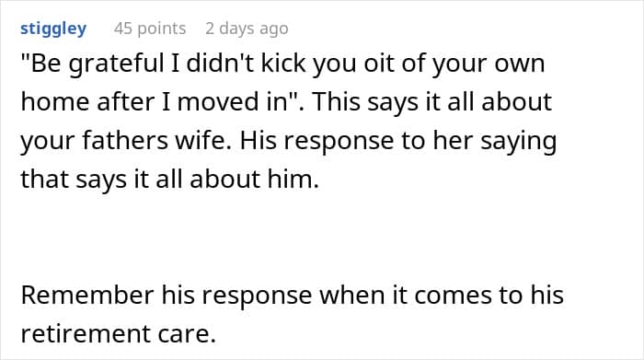644x360 pixels.
Task: Click the words "comes to his"
Action: (x=489, y=296)
